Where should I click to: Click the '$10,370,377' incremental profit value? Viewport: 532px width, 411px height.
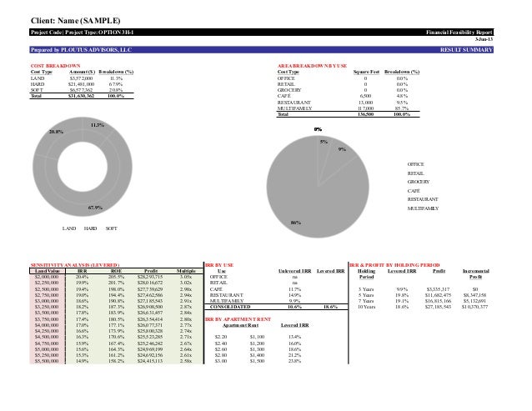(475, 307)
